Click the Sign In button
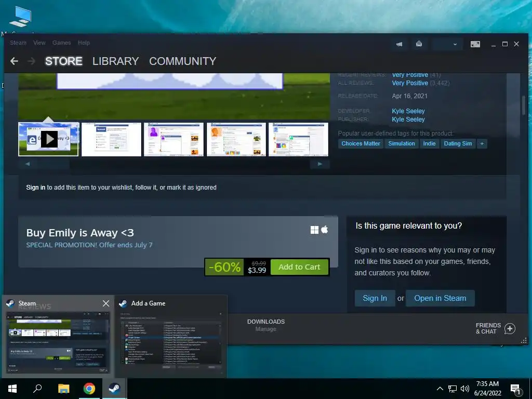This screenshot has width=532, height=399. (375, 298)
